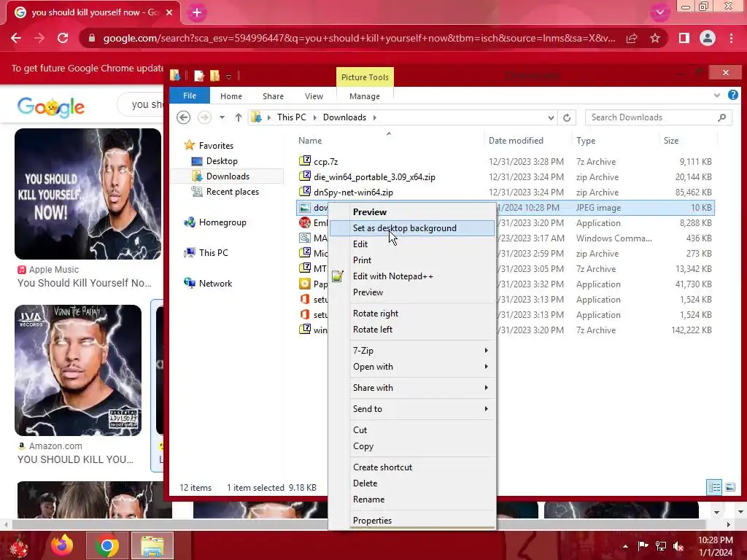
Task: Refresh the Downloads folder view
Action: tap(566, 117)
